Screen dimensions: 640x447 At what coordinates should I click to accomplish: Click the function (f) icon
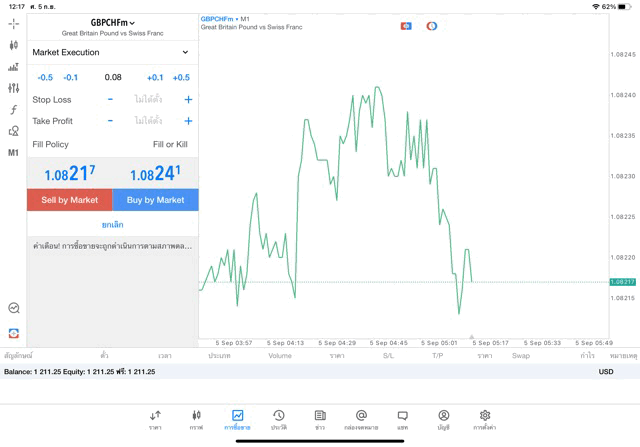[14, 110]
